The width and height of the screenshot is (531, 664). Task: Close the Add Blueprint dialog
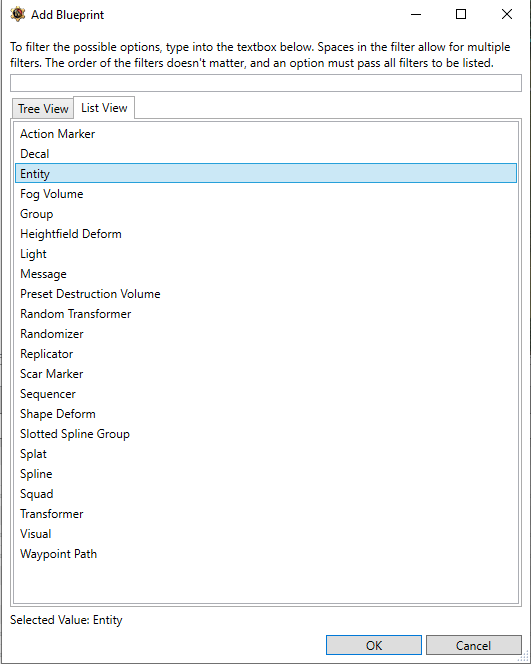[x=507, y=14]
